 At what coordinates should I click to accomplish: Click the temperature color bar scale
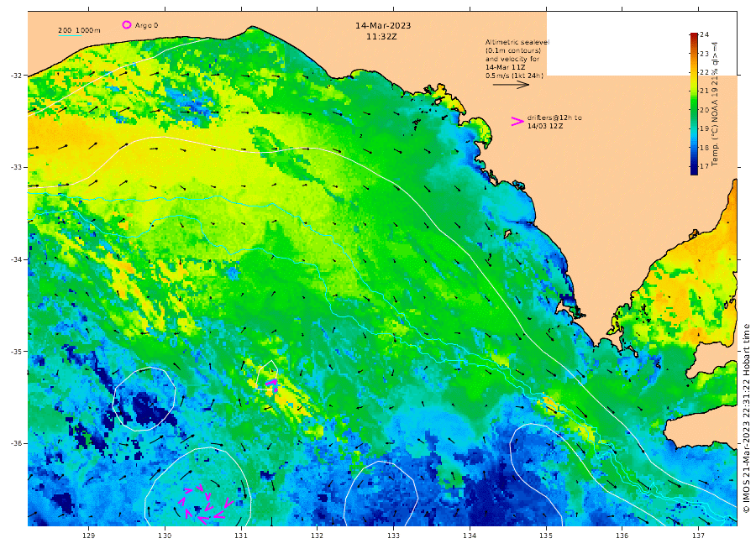[694, 103]
